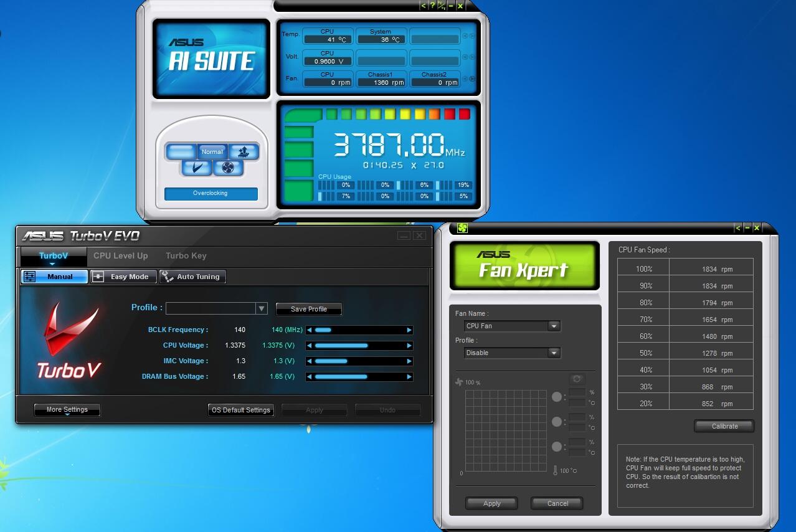Select Auto Tuning in TurboV EVO
The height and width of the screenshot is (532, 796).
tap(192, 277)
